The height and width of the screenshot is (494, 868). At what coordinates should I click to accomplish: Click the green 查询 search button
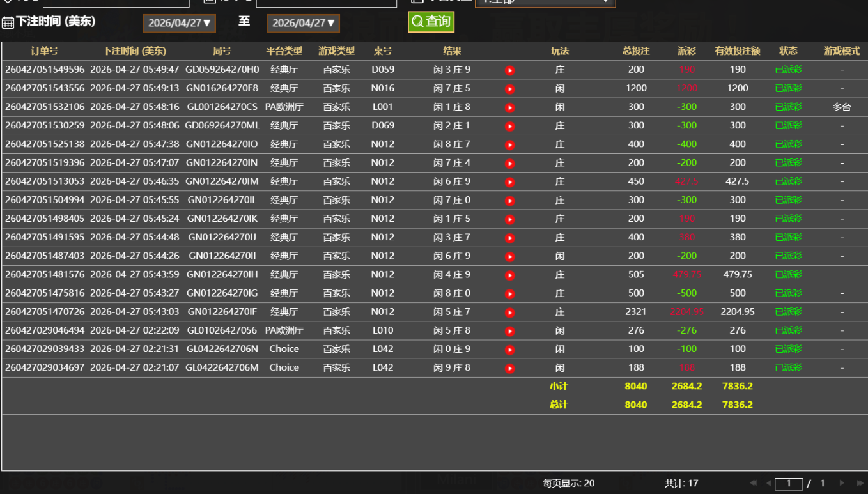[x=431, y=22]
